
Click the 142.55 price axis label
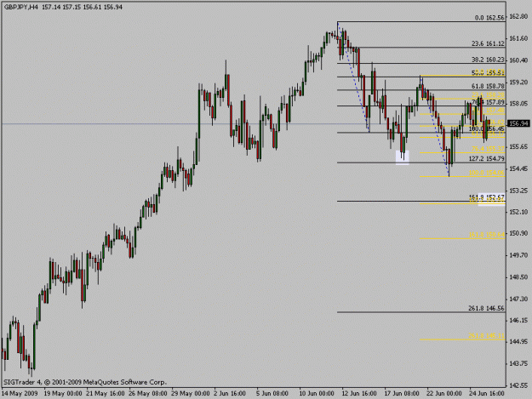pos(518,385)
